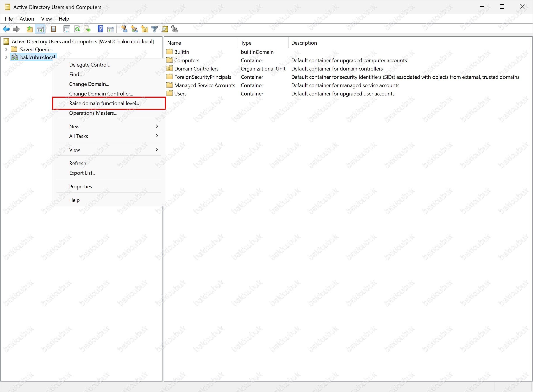Select the Computers row name
This screenshot has width=533, height=392.
tap(187, 60)
